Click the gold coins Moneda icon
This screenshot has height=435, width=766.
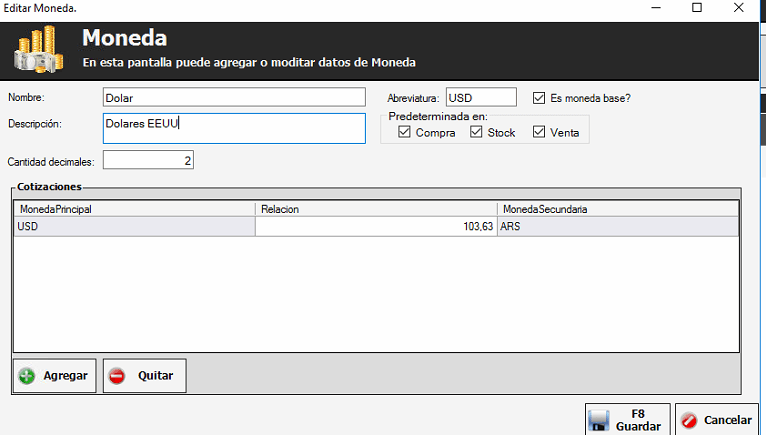coord(39,48)
